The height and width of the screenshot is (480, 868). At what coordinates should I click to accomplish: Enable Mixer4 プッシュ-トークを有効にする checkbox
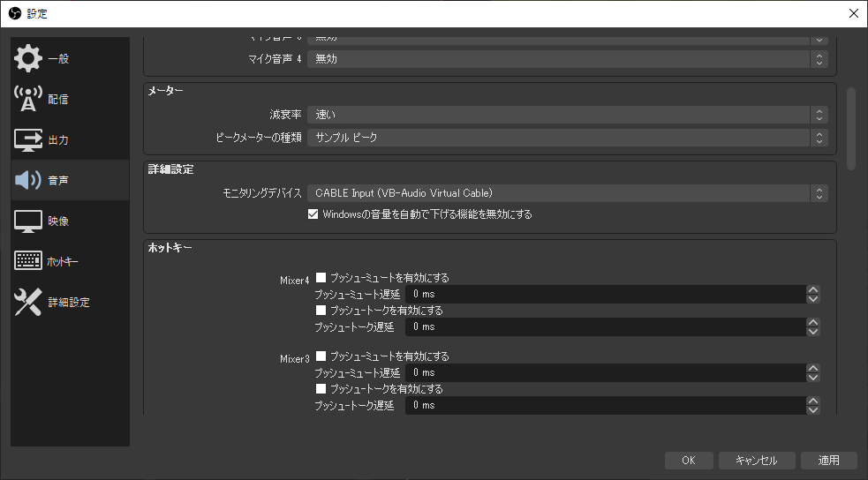pyautogui.click(x=321, y=310)
